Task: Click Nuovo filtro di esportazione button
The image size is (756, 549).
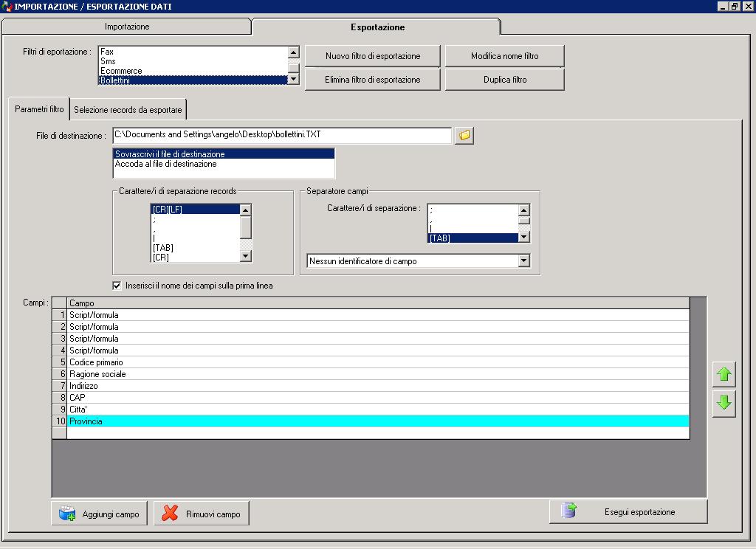Action: click(373, 56)
